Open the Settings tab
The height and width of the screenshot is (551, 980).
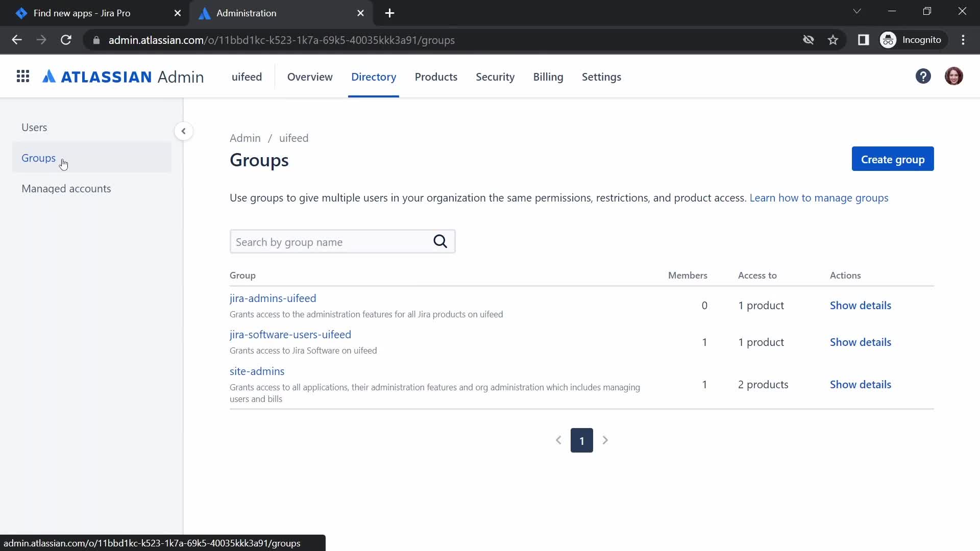pyautogui.click(x=601, y=77)
